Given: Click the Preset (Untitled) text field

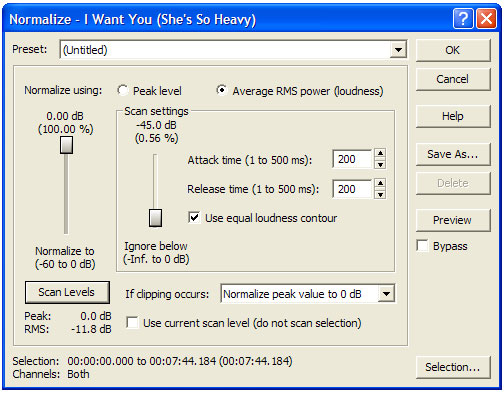Looking at the screenshot, I should (225, 50).
